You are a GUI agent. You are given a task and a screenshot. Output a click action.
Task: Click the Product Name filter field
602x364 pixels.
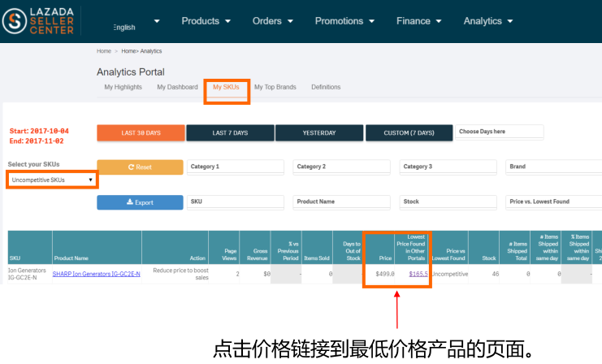pyautogui.click(x=342, y=202)
